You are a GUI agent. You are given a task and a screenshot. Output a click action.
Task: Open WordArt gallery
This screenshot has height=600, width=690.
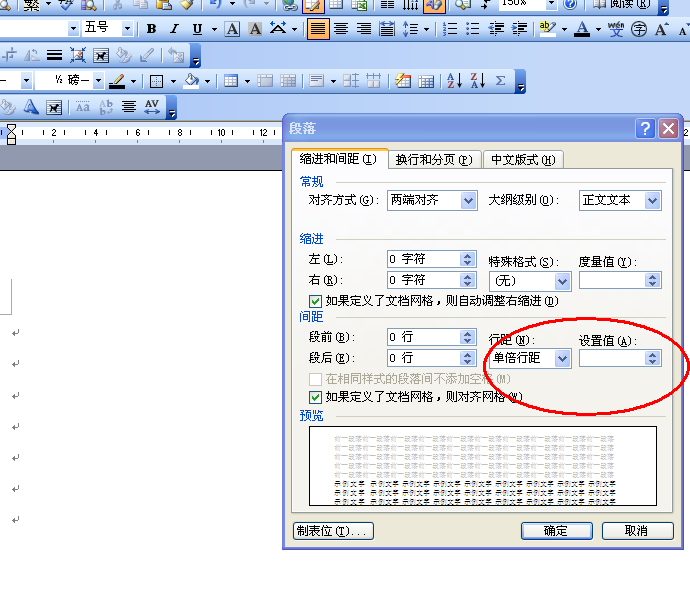point(31,107)
